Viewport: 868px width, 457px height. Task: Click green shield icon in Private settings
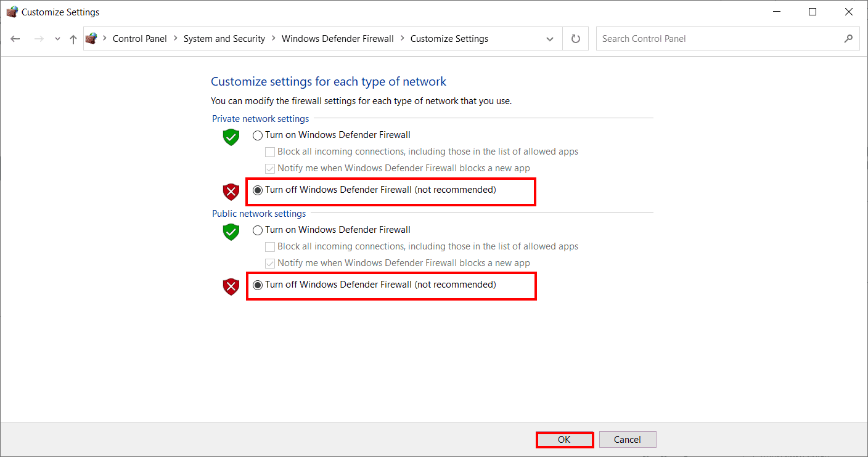[231, 137]
